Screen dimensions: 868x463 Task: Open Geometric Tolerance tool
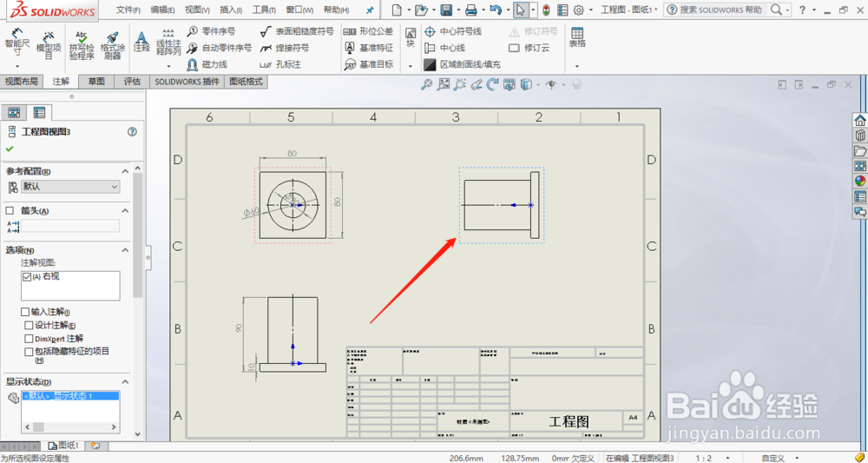(368, 31)
